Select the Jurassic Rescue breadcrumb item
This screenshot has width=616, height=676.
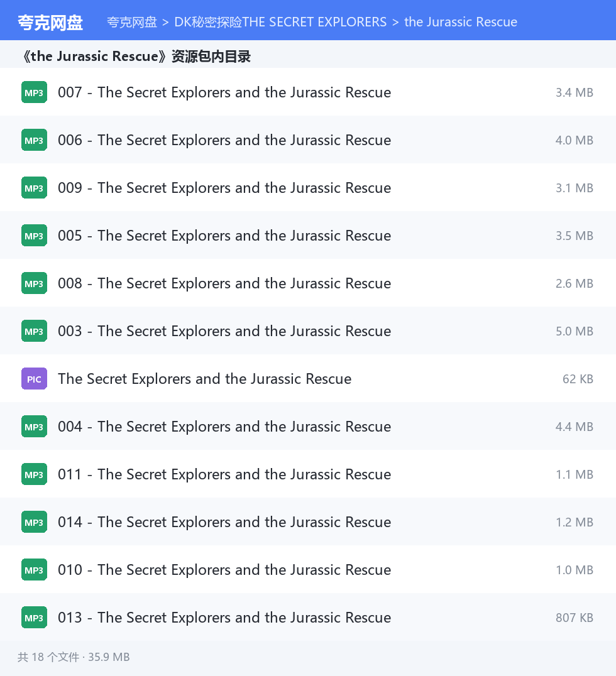(x=461, y=22)
